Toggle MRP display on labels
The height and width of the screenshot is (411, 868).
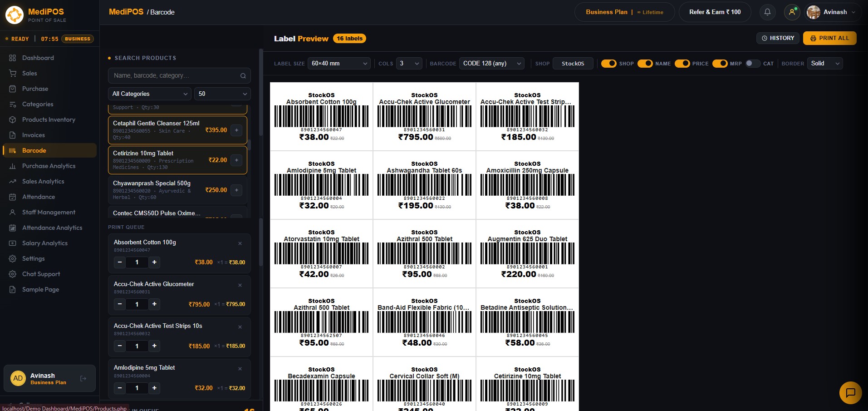[720, 64]
